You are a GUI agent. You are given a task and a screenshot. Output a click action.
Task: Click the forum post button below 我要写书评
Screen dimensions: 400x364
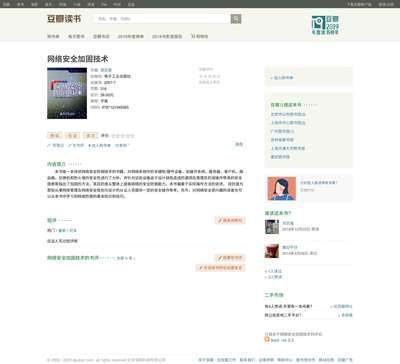point(221,268)
